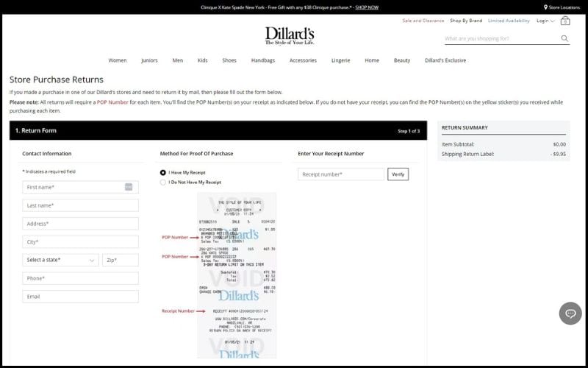Focus the Zip field
Screen dimensions: 588x368
click(121, 260)
